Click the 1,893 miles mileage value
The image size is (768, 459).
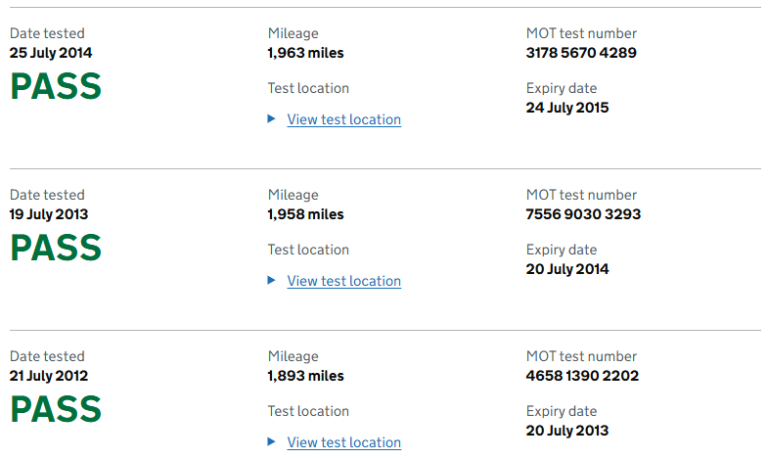coord(305,376)
